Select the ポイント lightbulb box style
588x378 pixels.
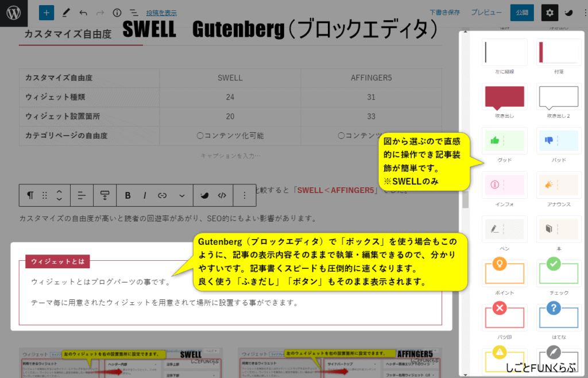pos(504,273)
